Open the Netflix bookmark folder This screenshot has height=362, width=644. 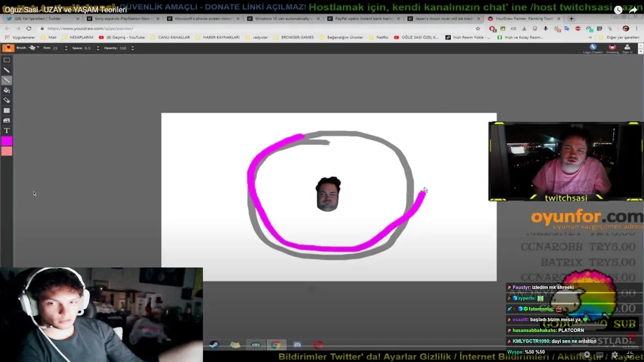(378, 37)
